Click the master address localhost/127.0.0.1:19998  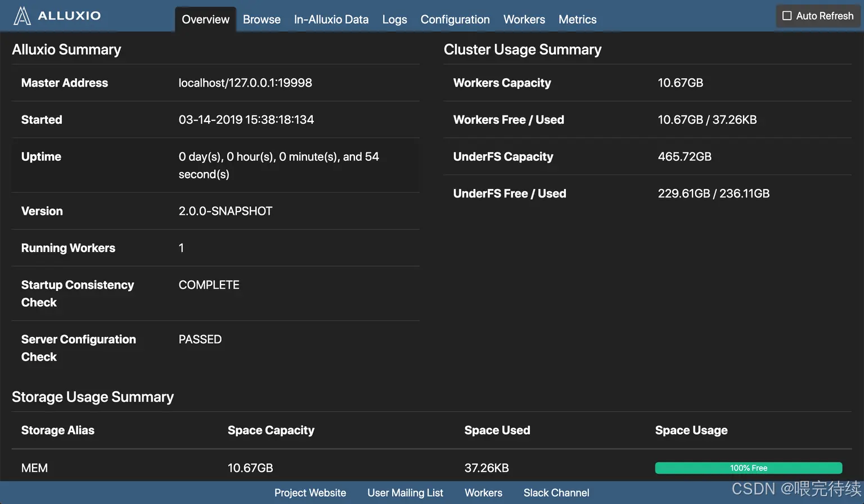(245, 83)
